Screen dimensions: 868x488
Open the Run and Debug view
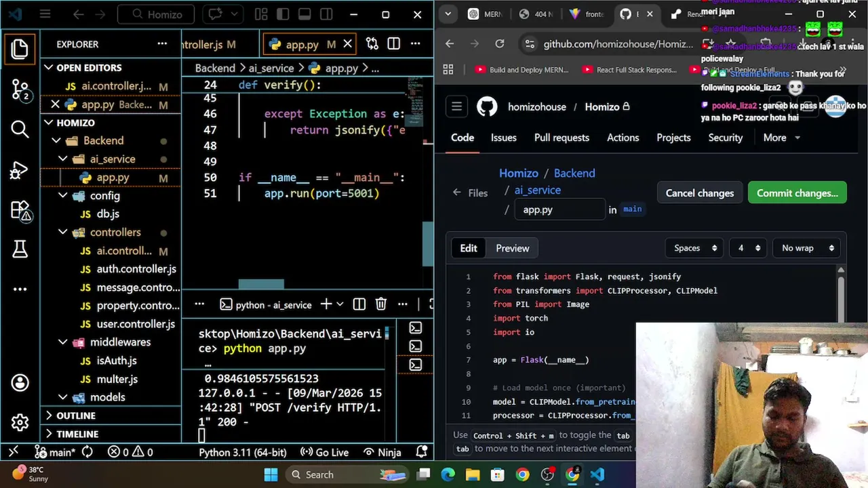pyautogui.click(x=20, y=170)
